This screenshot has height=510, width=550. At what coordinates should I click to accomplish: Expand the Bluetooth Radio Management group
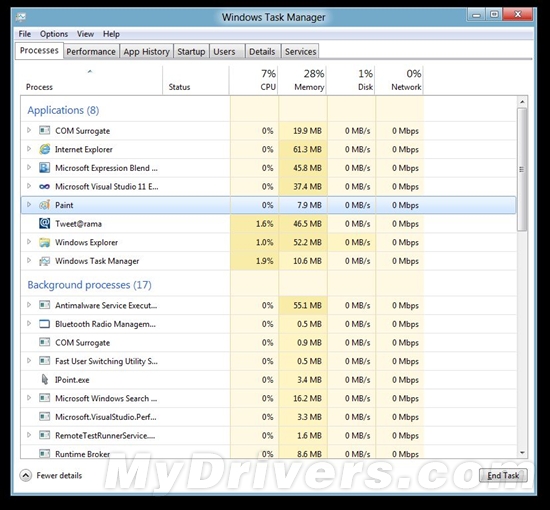coord(29,323)
